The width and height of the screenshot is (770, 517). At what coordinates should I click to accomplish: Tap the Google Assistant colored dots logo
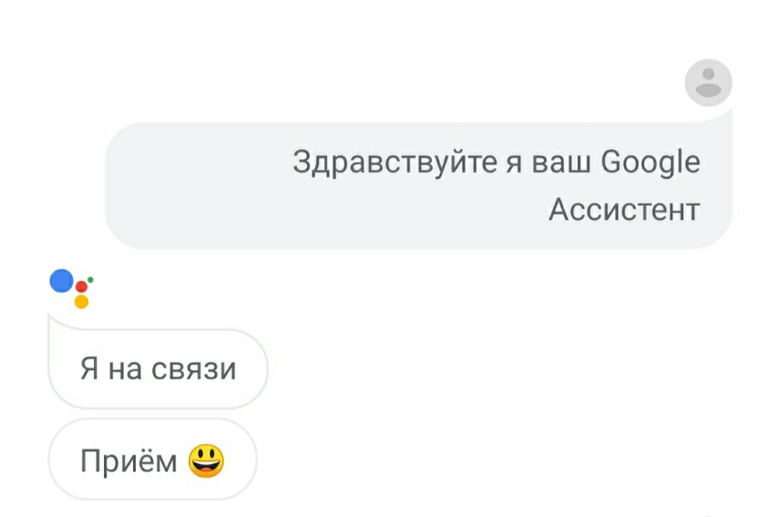[x=72, y=289]
